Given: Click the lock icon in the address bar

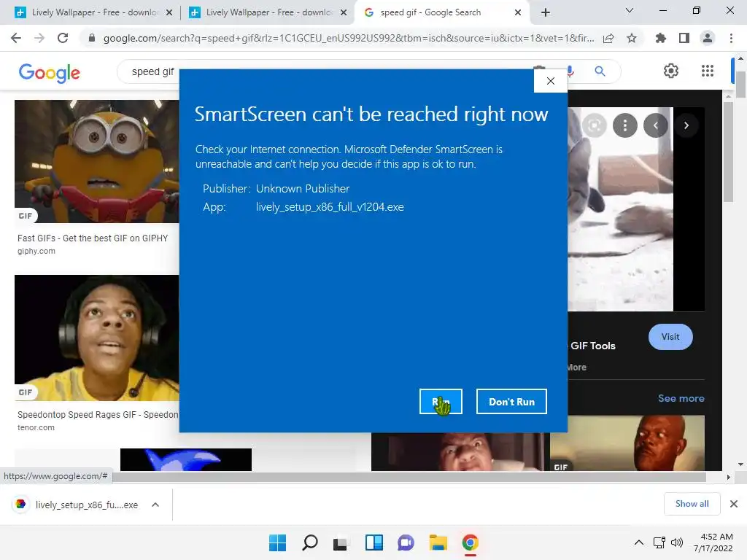Looking at the screenshot, I should coord(92,38).
